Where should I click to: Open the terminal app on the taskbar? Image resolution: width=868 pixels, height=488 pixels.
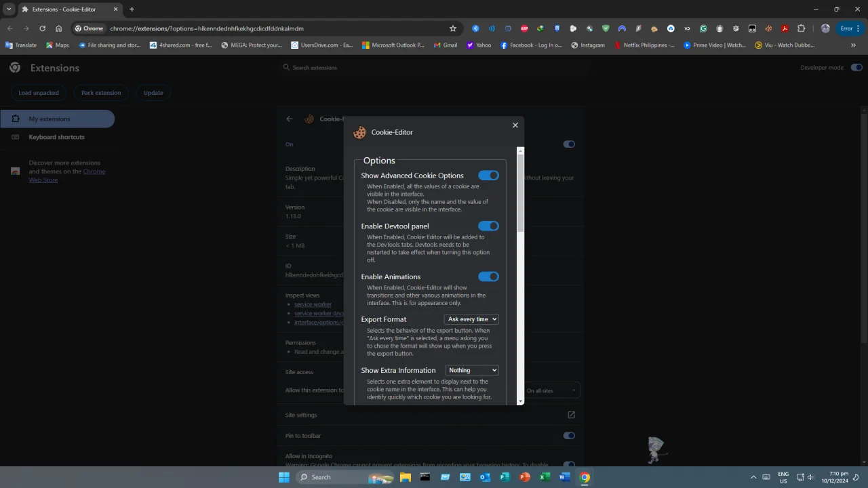(425, 477)
